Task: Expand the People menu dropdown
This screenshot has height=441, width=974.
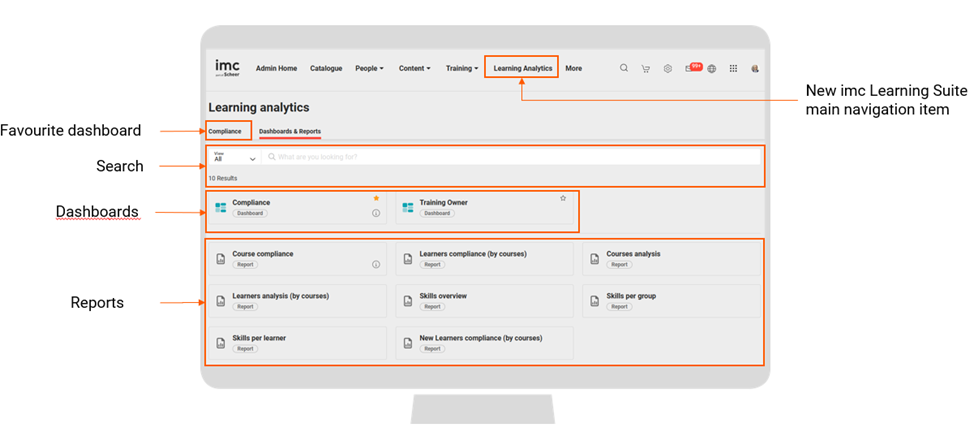Action: [x=369, y=69]
